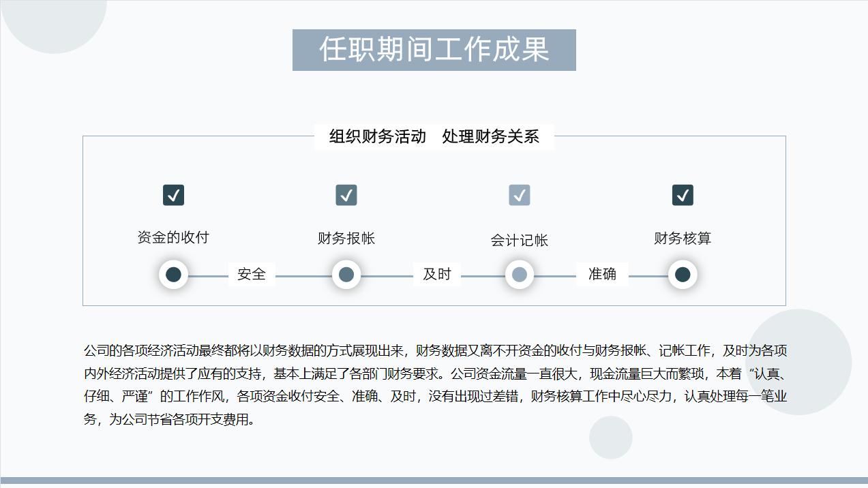Select the 任职期间工作成果 title banner
The image size is (868, 488).
(x=434, y=49)
